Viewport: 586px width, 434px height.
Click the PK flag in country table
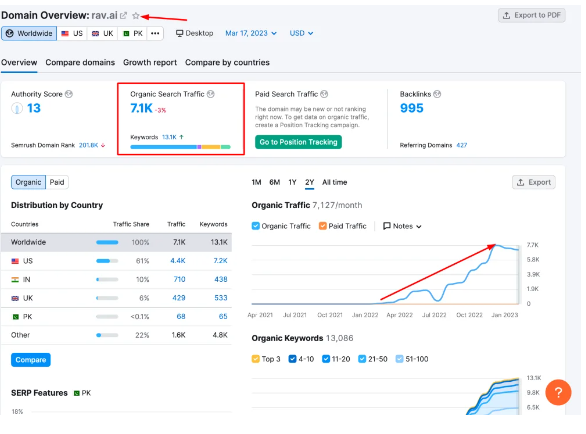15,317
